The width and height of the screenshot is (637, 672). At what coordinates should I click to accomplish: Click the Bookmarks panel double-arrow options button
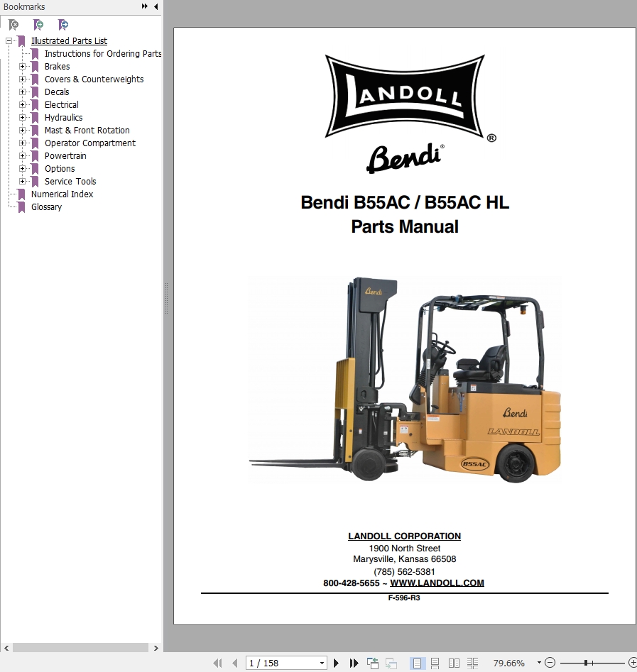pos(145,6)
